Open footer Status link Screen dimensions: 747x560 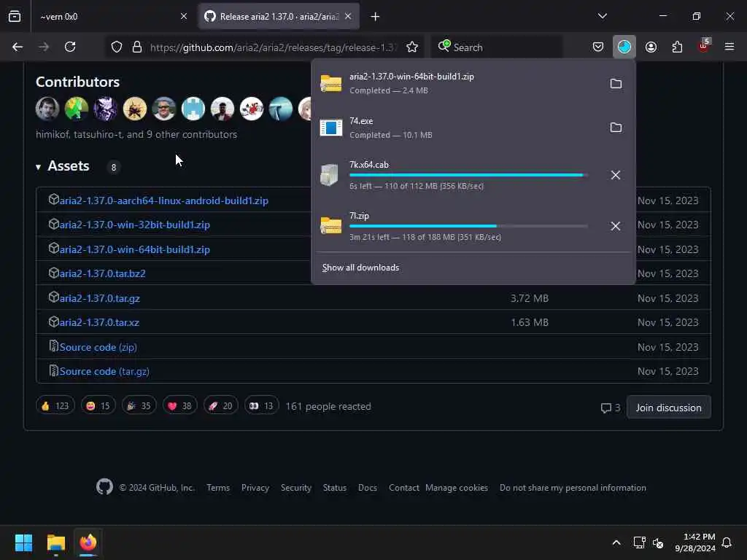(x=335, y=488)
